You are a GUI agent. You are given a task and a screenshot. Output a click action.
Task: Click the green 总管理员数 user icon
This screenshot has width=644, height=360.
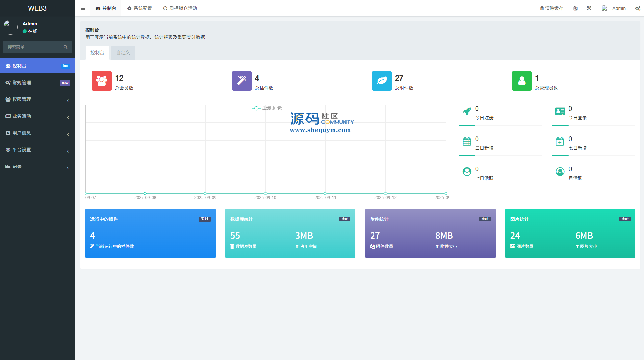(x=522, y=81)
